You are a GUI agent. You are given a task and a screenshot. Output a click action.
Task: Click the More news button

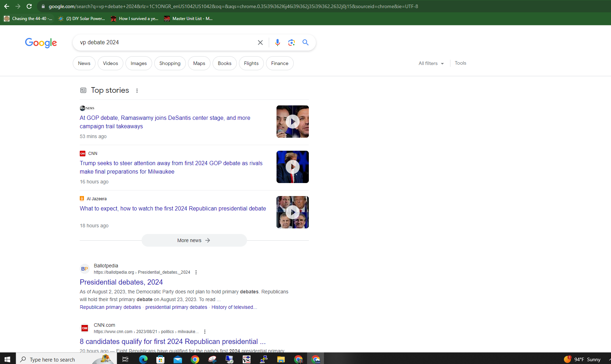[194, 240]
